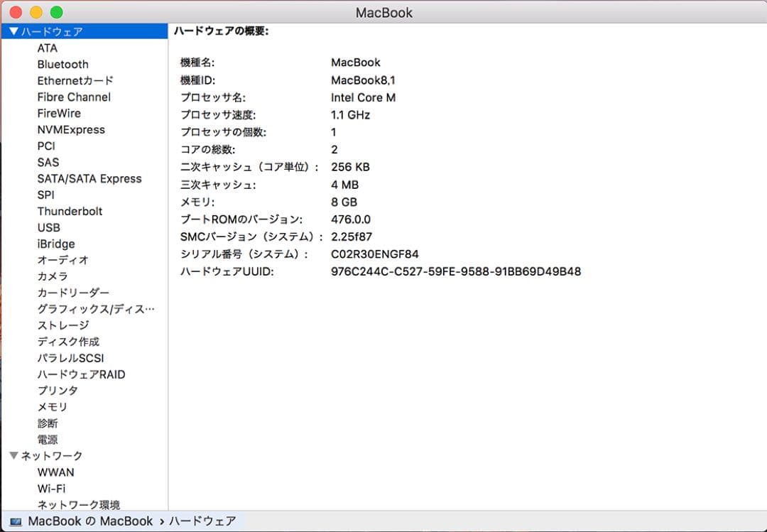
Task: Select ネットワーク環境 in the sidebar
Action: pos(78,504)
